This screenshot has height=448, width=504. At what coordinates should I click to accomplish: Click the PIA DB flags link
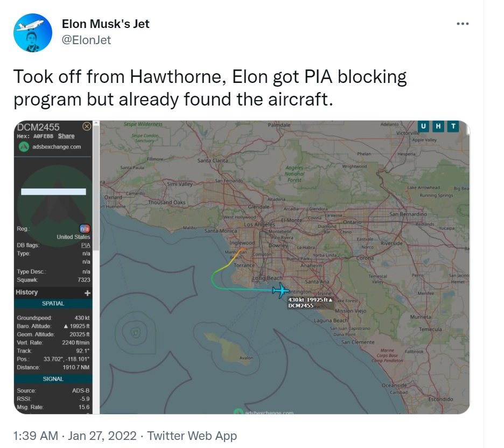[x=86, y=245]
